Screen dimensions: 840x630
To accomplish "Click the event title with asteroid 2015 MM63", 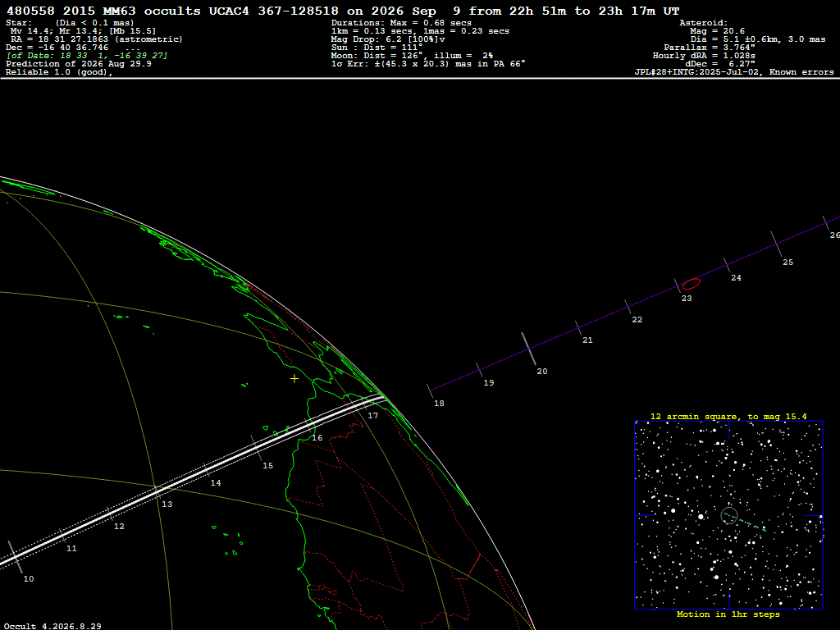I will pyautogui.click(x=343, y=11).
